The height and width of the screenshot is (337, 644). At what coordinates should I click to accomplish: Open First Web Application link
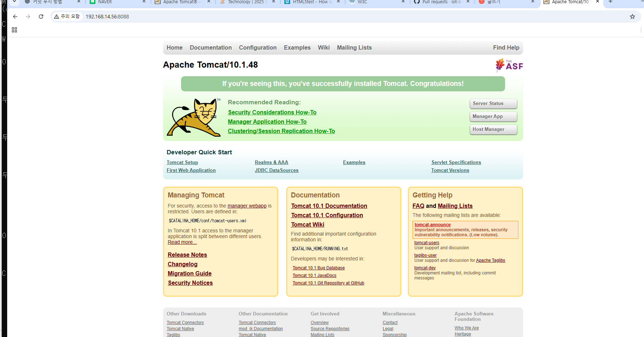tap(191, 170)
